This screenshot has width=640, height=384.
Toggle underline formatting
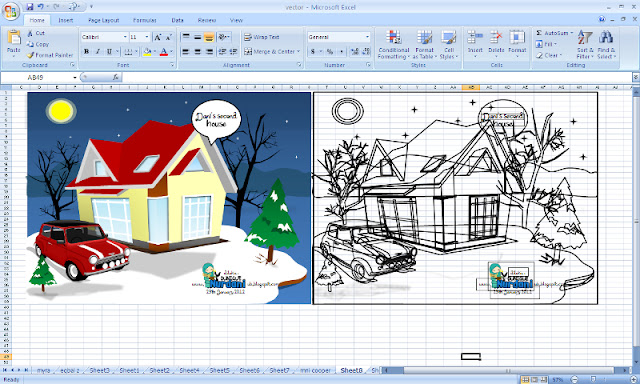pyautogui.click(x=109, y=51)
